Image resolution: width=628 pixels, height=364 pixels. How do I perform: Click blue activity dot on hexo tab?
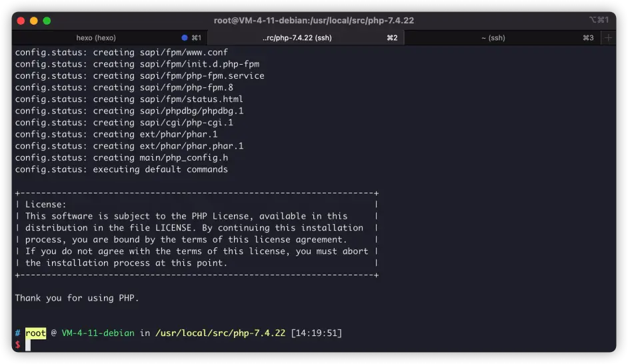coord(185,37)
